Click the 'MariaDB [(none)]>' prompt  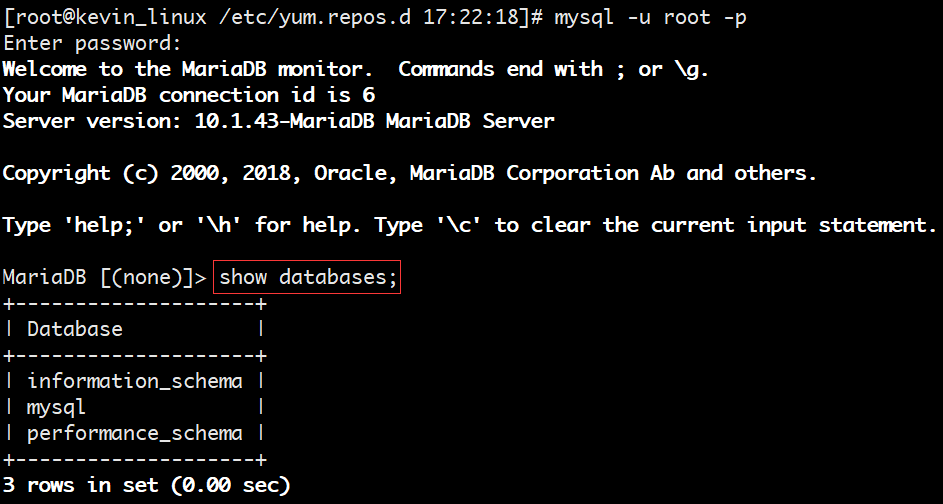pyautogui.click(x=105, y=277)
